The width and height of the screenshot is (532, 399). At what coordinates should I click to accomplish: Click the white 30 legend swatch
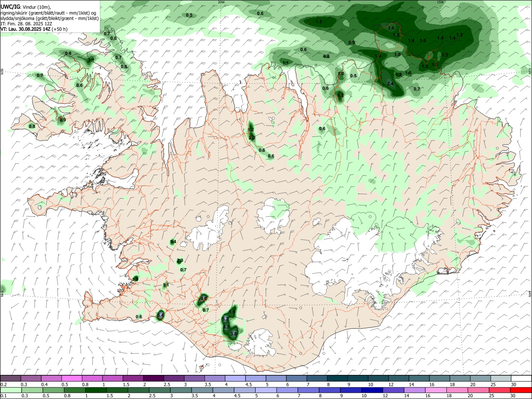(x=521, y=378)
